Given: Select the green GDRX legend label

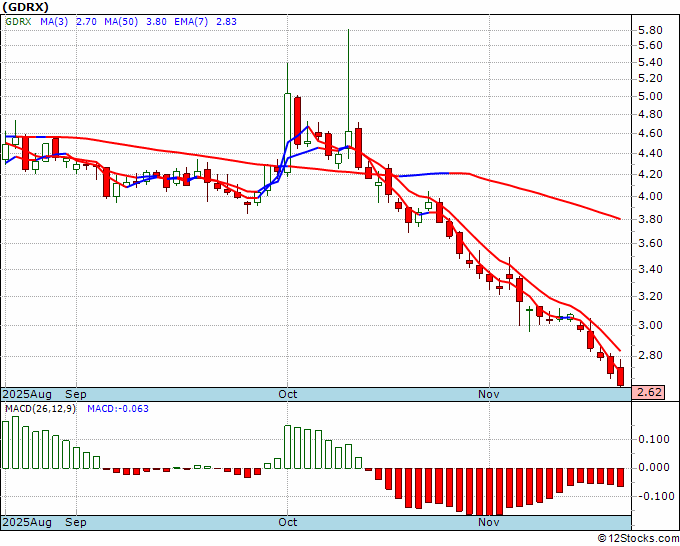Looking at the screenshot, I should pyautogui.click(x=18, y=22).
